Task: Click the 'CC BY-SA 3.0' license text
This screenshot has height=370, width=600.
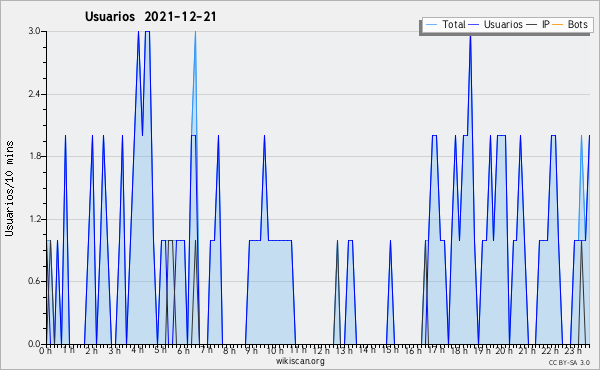Action: click(x=569, y=362)
